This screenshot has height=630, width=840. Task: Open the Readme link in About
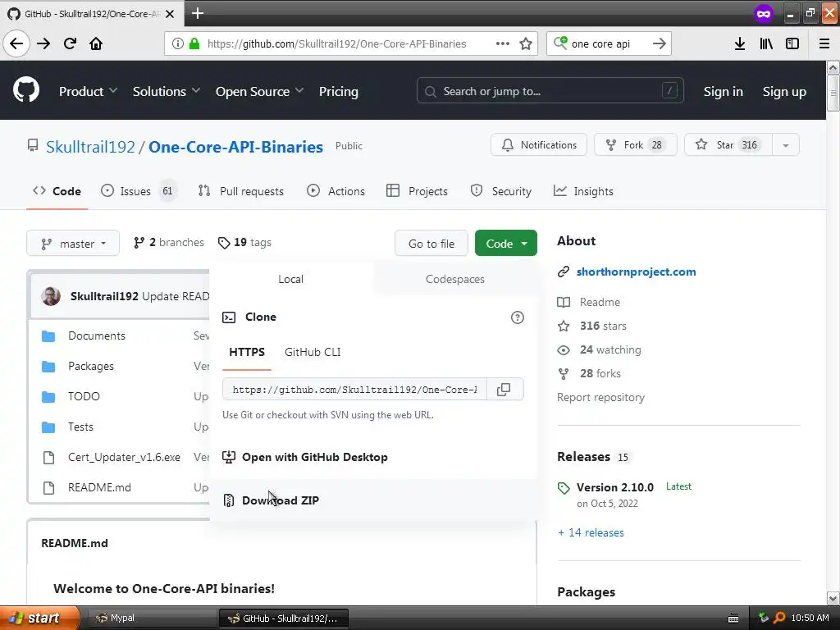pos(600,302)
